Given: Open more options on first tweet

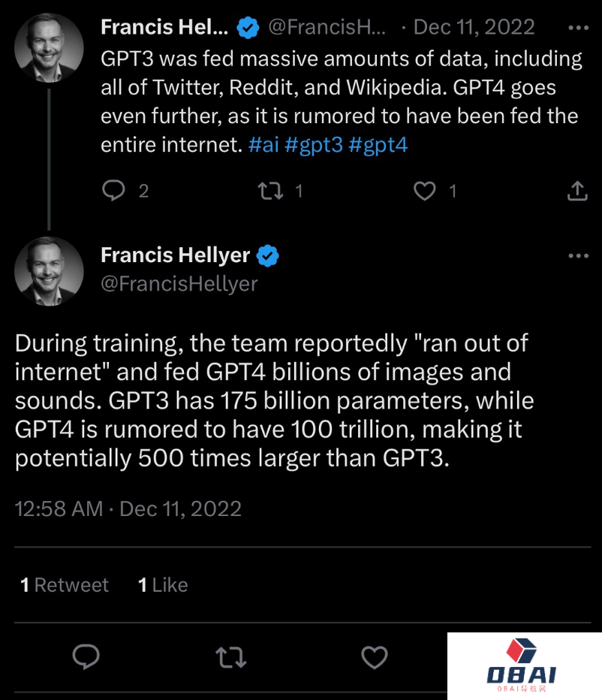Looking at the screenshot, I should coord(578,28).
